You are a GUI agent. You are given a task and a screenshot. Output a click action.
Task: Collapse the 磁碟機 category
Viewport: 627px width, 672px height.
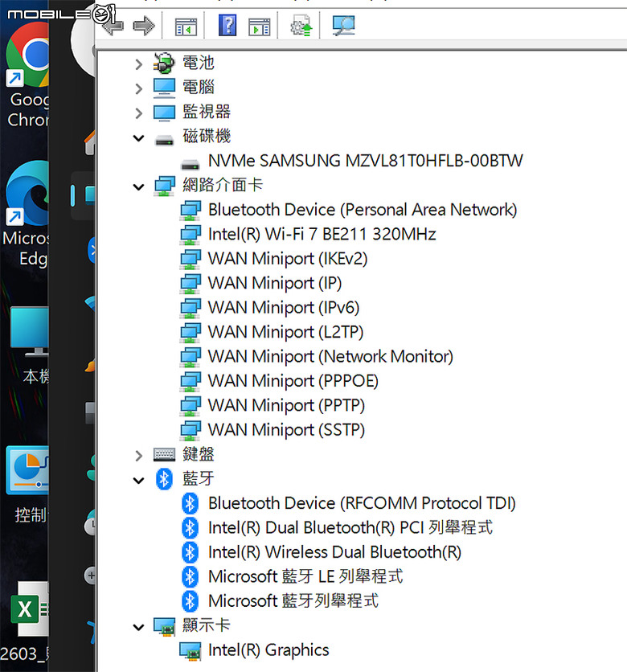(x=138, y=138)
